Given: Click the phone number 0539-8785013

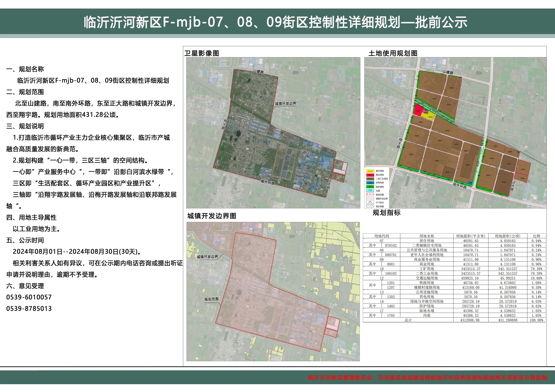Looking at the screenshot, I should [x=29, y=308].
